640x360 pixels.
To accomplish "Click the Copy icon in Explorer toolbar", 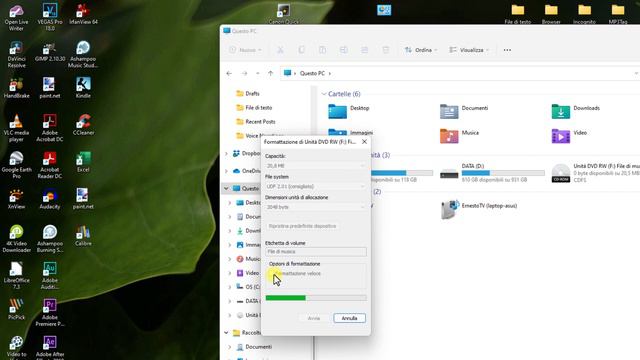I will point(301,50).
